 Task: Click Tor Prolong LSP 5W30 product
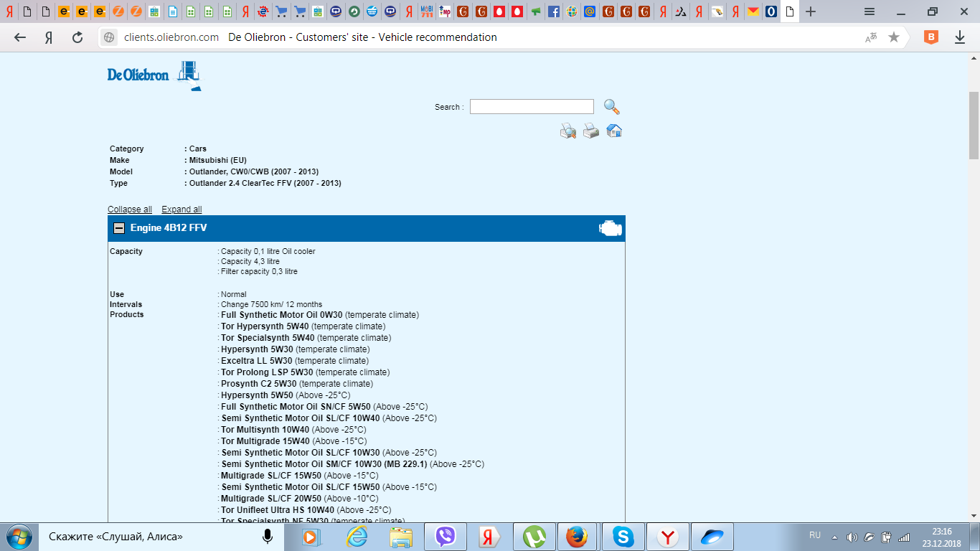pos(267,372)
